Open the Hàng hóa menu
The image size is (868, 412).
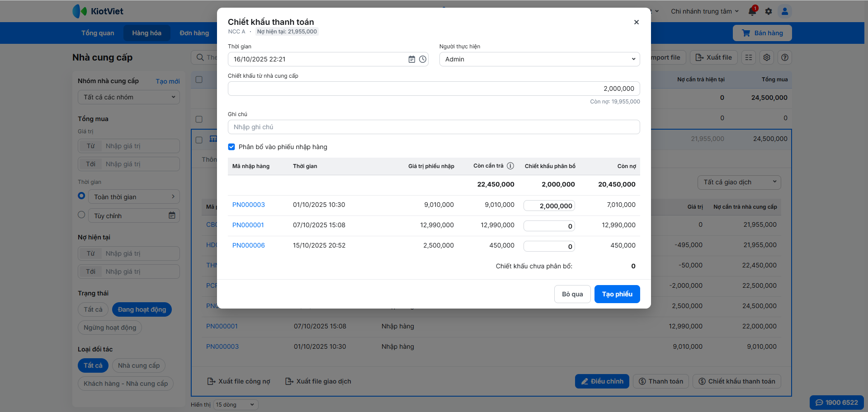click(x=146, y=33)
